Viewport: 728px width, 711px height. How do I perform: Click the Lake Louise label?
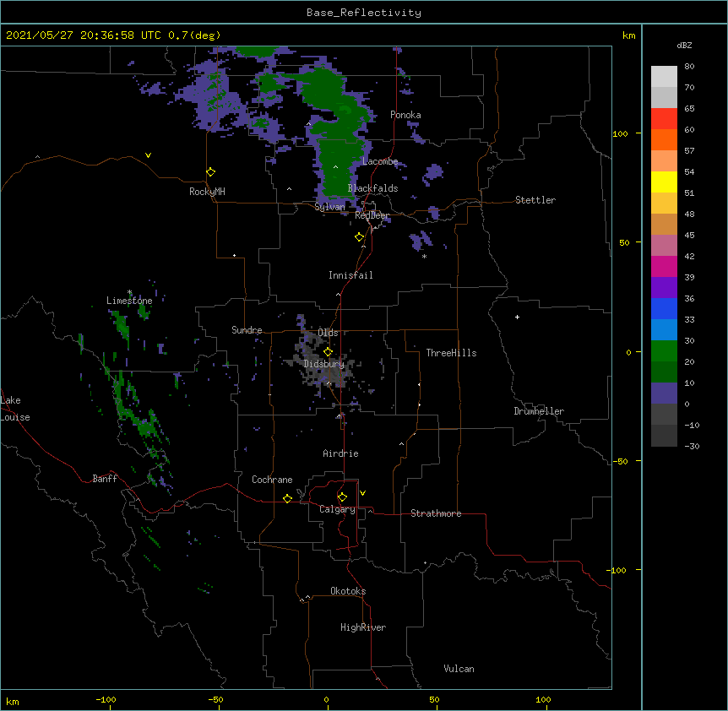(15, 409)
